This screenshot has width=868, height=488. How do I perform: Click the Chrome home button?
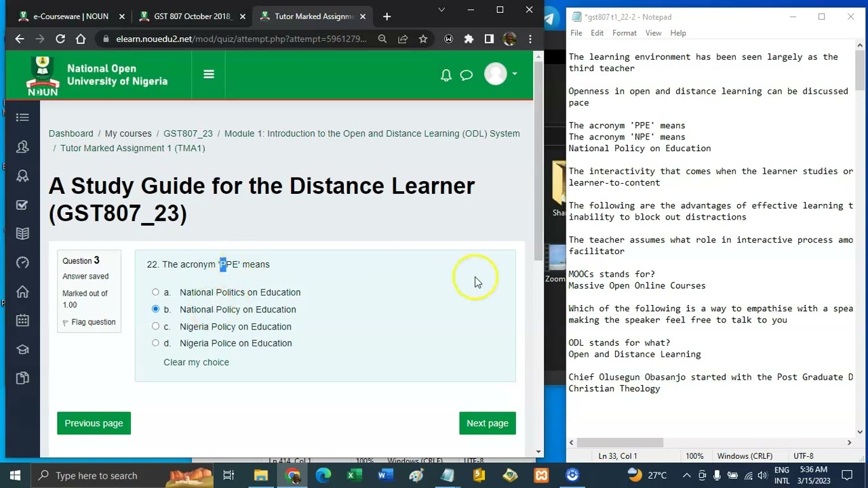(x=81, y=39)
